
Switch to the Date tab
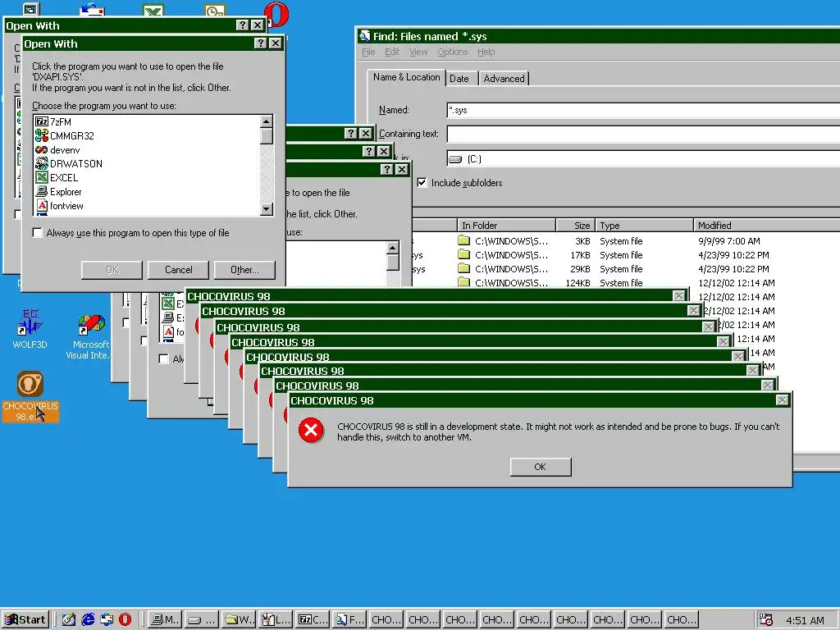pyautogui.click(x=459, y=78)
